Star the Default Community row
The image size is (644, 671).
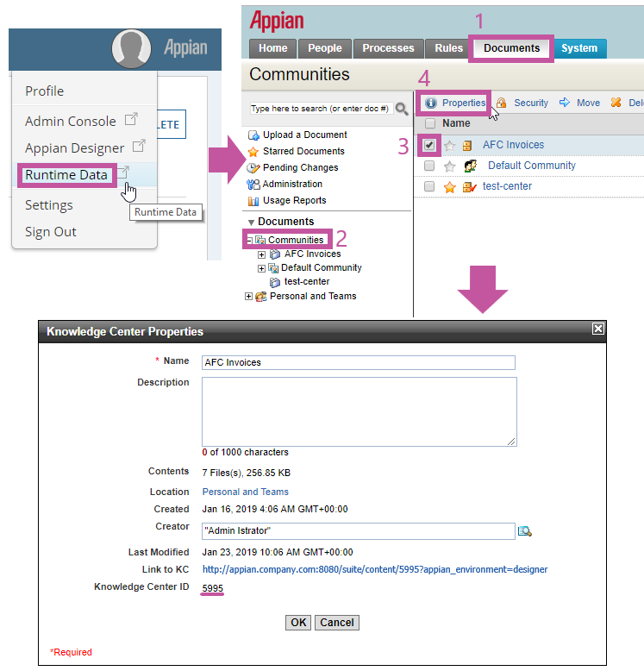[449, 166]
